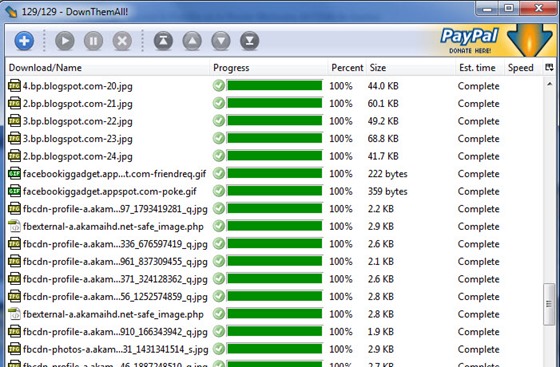Click GIF file icon of friendreq.gif
The height and width of the screenshot is (367, 560).
point(14,174)
